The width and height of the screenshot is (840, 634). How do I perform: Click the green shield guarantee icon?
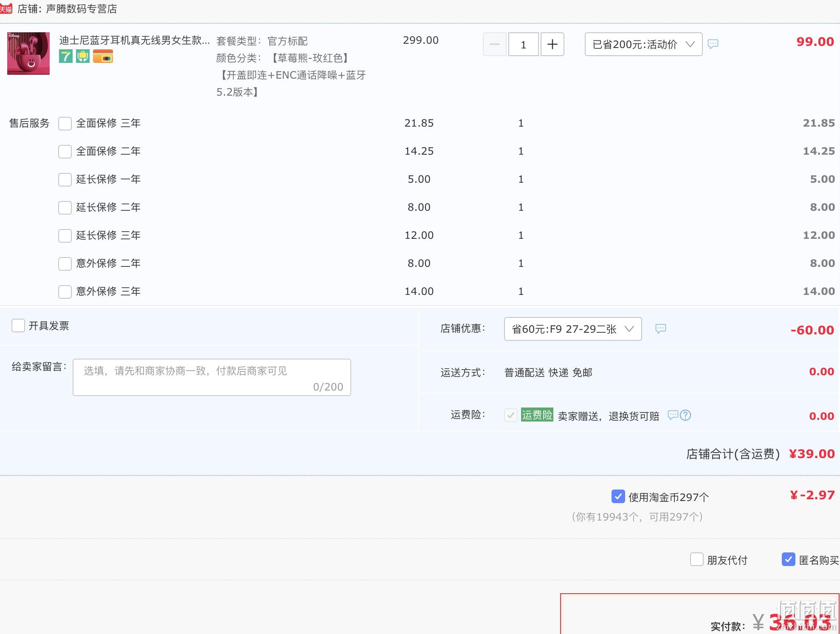point(83,57)
